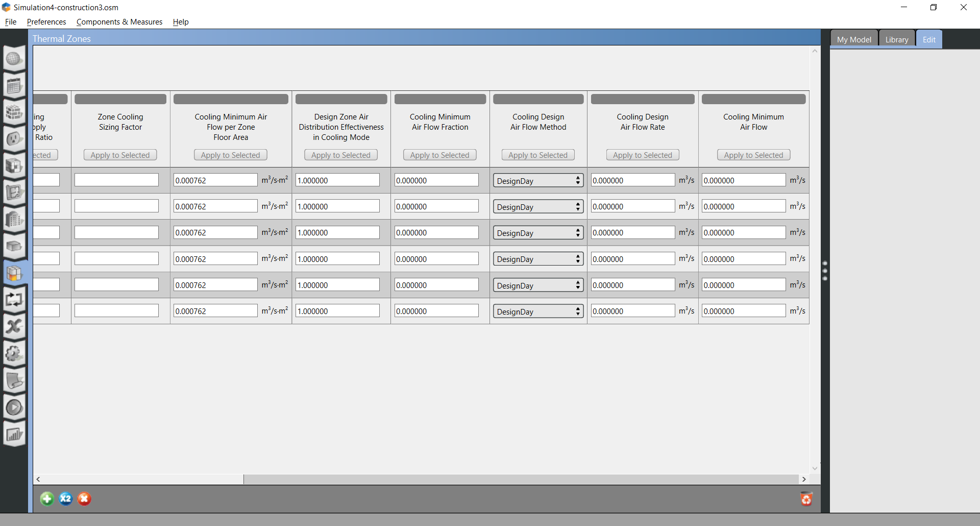
Task: Click third row Cooling Minimum Air Flow field
Action: [x=744, y=232]
